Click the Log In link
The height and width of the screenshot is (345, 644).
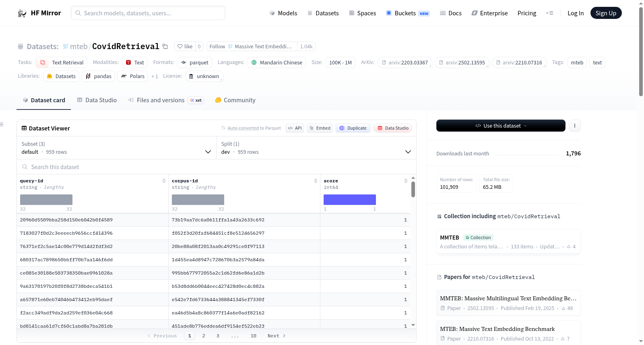coord(576,13)
